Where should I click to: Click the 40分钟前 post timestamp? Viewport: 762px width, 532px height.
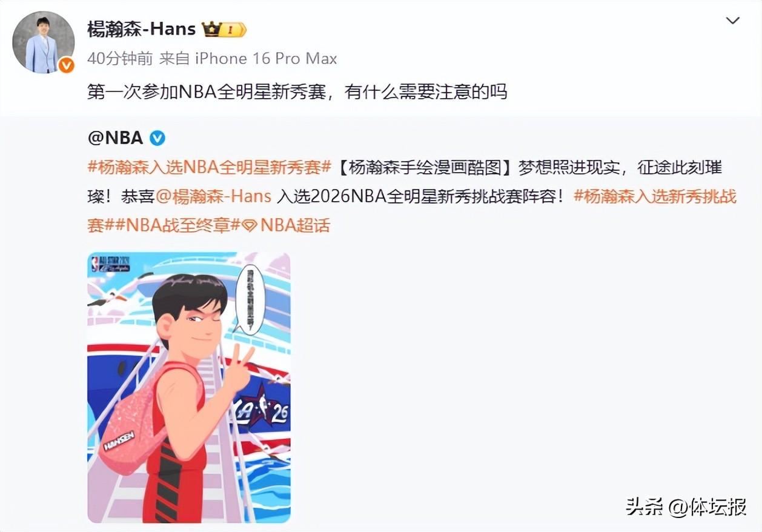(x=120, y=59)
